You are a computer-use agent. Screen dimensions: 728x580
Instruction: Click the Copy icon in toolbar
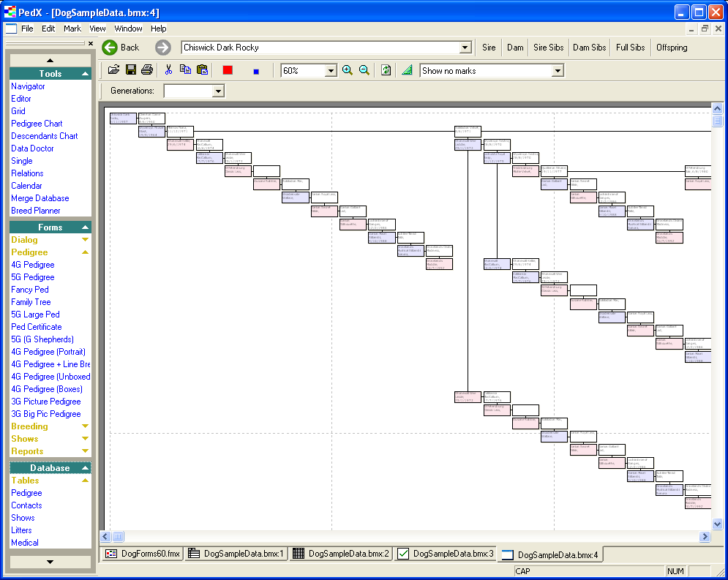(185, 70)
